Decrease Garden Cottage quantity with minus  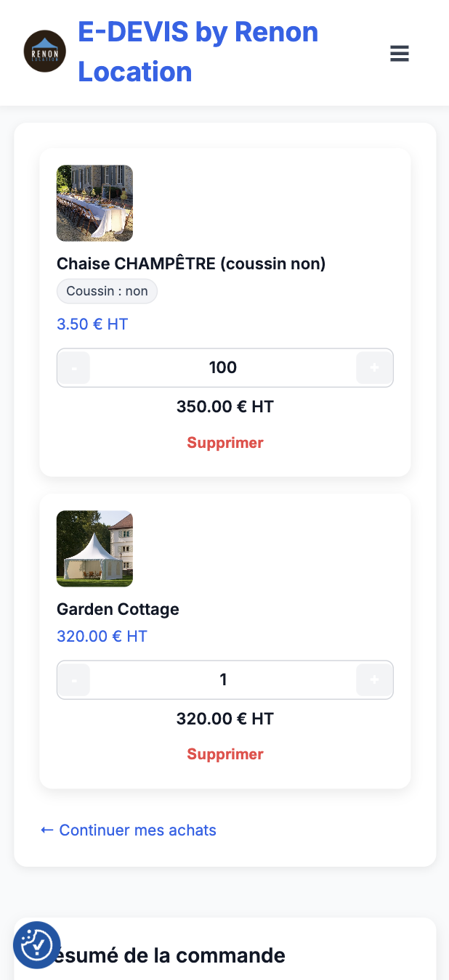(x=74, y=680)
